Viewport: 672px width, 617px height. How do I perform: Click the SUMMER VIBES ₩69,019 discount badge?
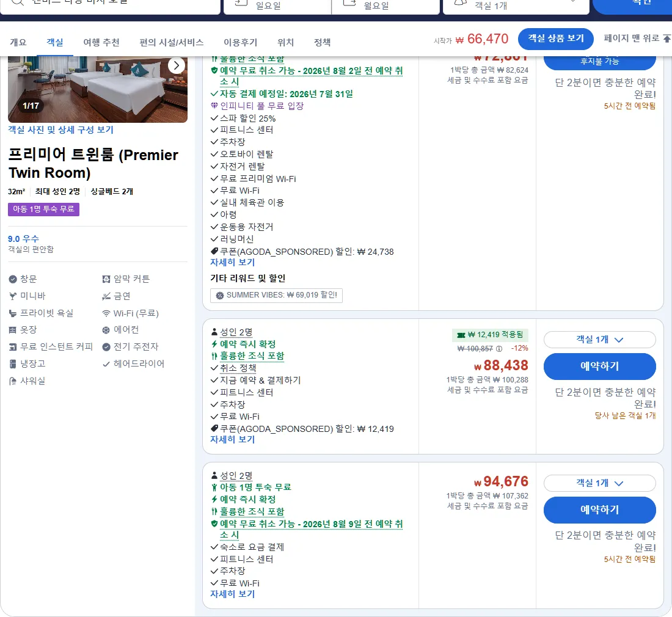tap(276, 295)
